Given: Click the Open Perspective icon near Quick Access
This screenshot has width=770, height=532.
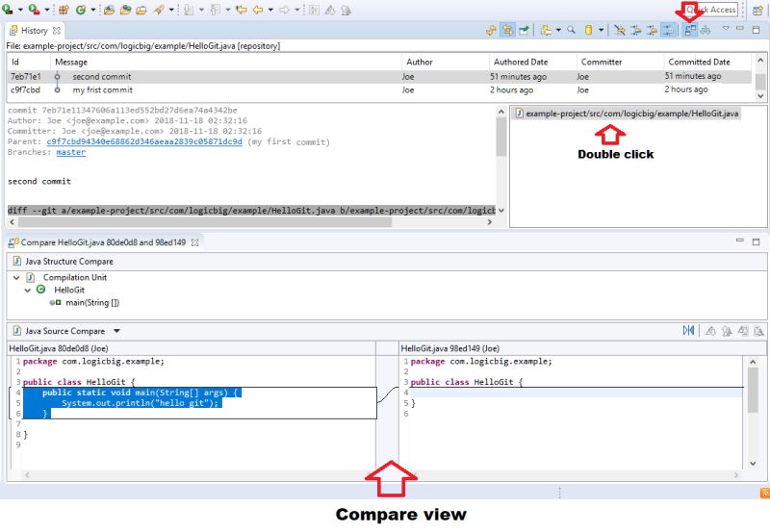Looking at the screenshot, I should [x=757, y=11].
